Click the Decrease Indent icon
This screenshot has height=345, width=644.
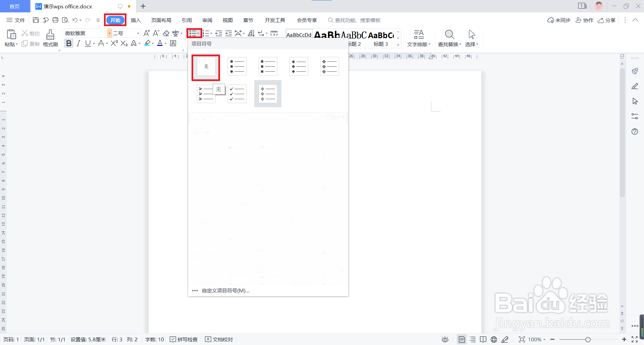(x=219, y=33)
